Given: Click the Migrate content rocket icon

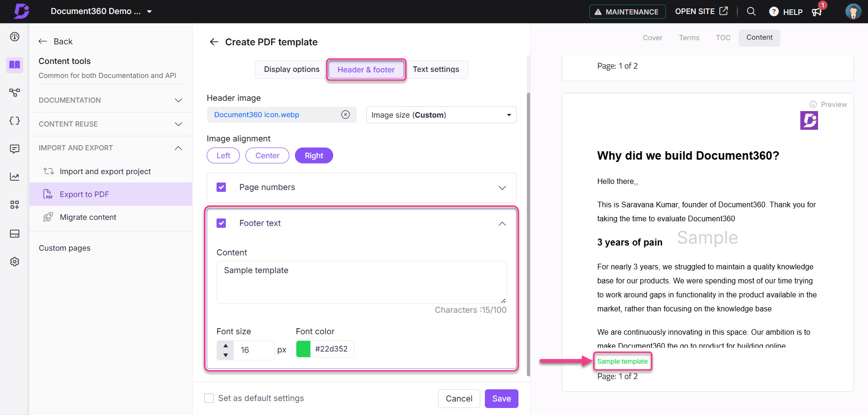Looking at the screenshot, I should 48,217.
